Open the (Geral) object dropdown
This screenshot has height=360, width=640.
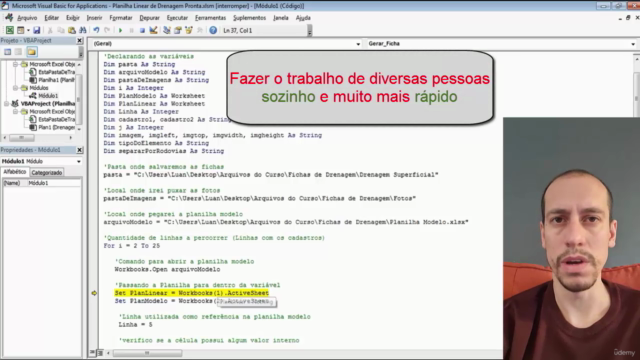pos(358,44)
